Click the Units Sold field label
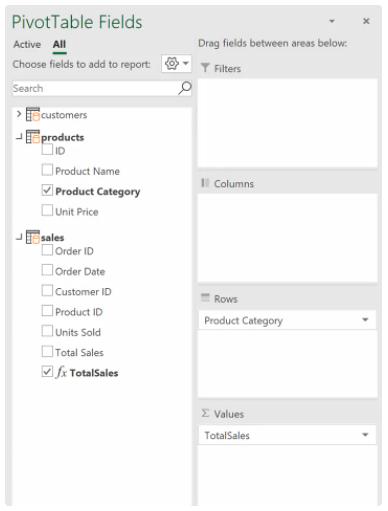 [78, 332]
